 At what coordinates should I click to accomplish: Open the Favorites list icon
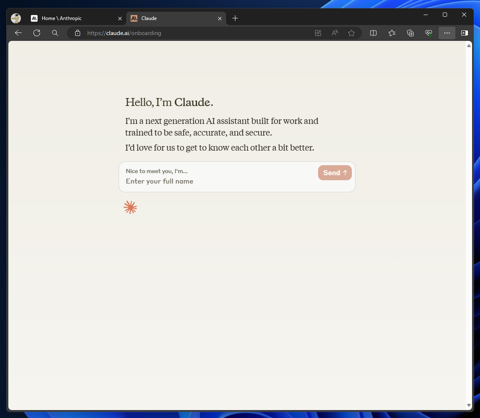point(392,33)
